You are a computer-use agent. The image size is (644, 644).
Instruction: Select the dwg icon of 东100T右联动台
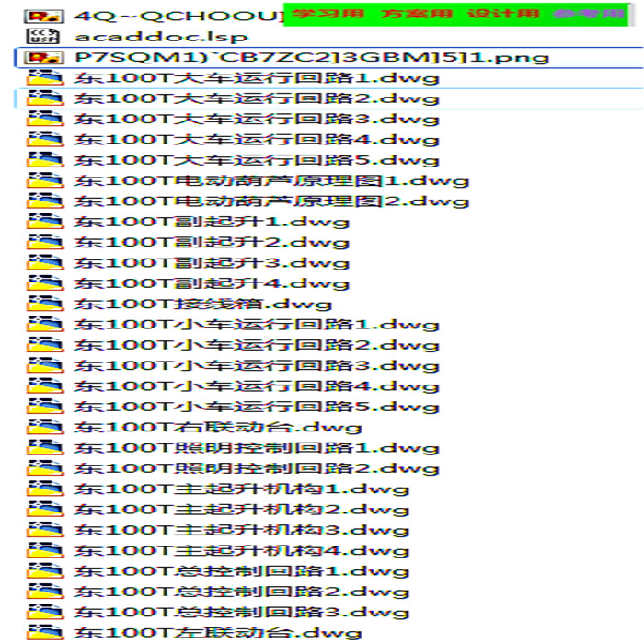45,427
